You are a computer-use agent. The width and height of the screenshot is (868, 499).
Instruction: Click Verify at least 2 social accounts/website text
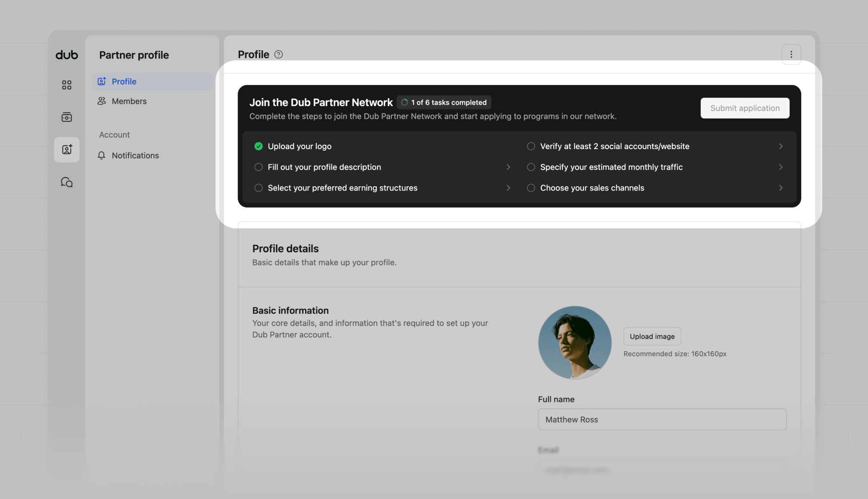point(615,147)
